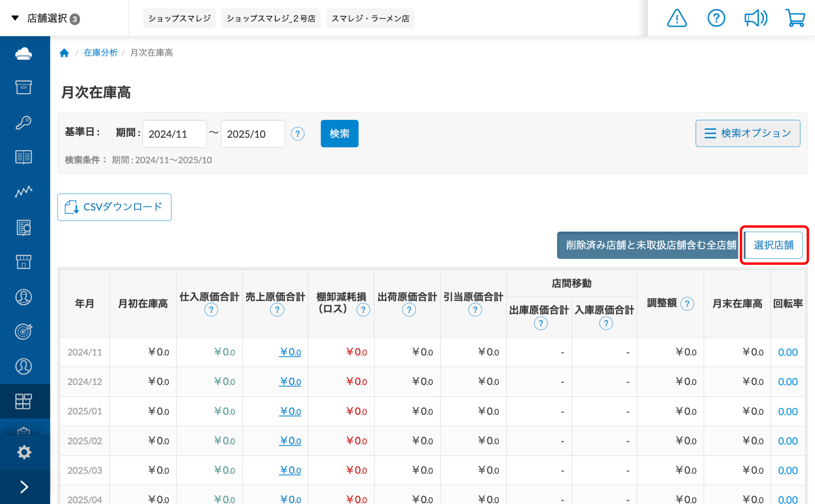Select the スマレジ・ラーメン店 store tag
815x504 pixels.
(370, 18)
